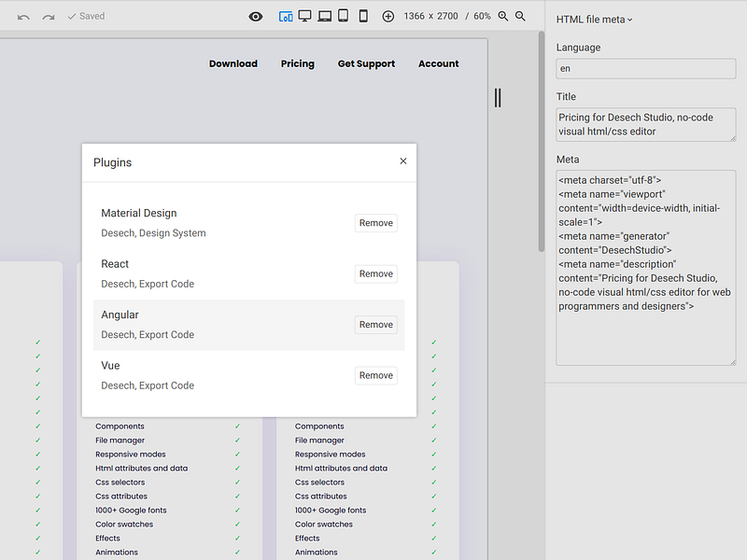Screen dimensions: 747x560
Task: Remove the Angular plugin
Action: pos(376,324)
